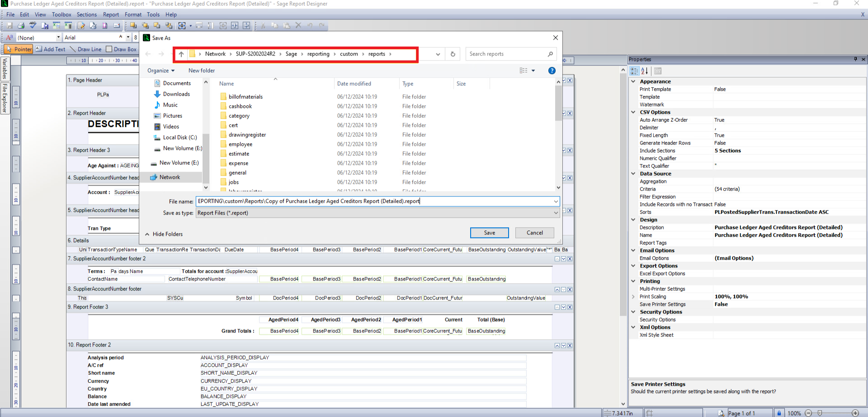Click the edit report properties toolbar icon
Screen dimensions: 868x417
pyautogui.click(x=81, y=26)
